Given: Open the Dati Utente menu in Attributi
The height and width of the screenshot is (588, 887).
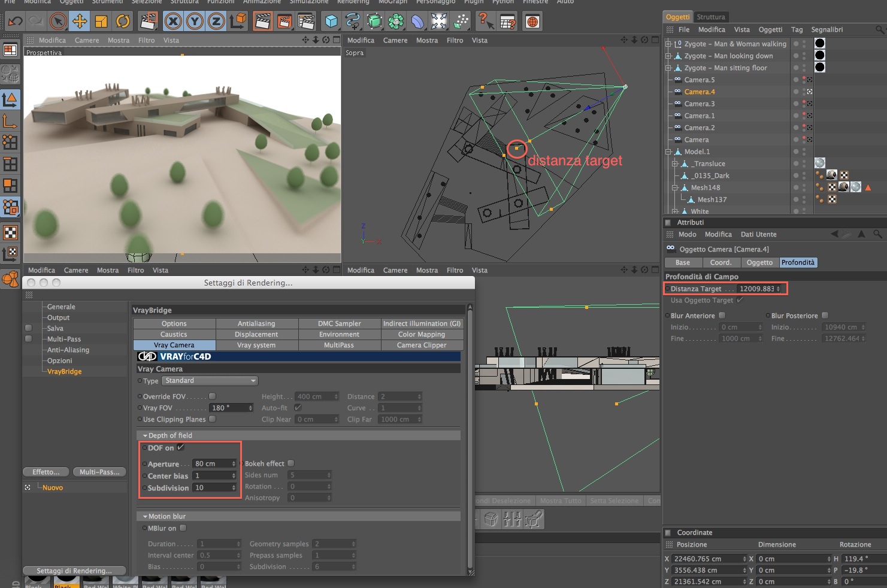Looking at the screenshot, I should (758, 234).
